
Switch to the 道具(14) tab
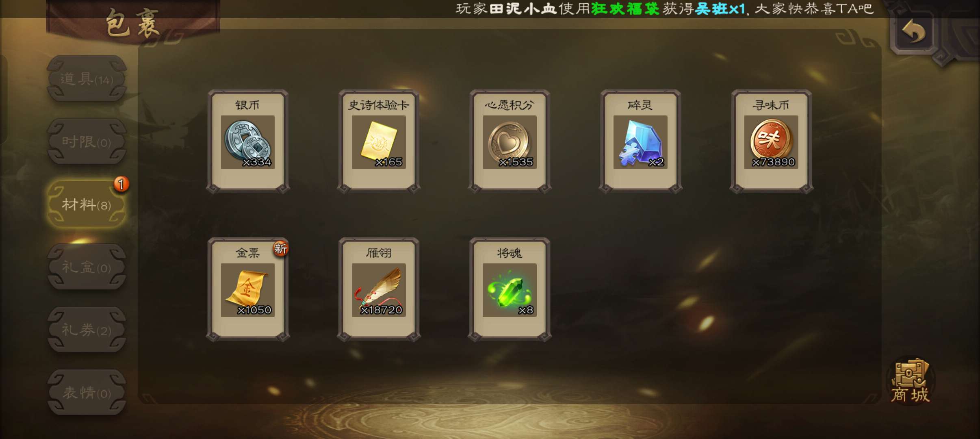click(87, 79)
